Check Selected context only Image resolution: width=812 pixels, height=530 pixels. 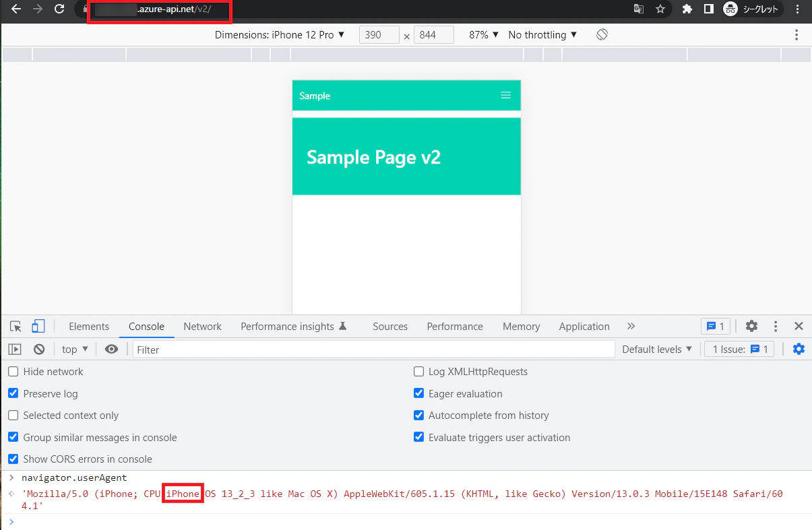[13, 416]
